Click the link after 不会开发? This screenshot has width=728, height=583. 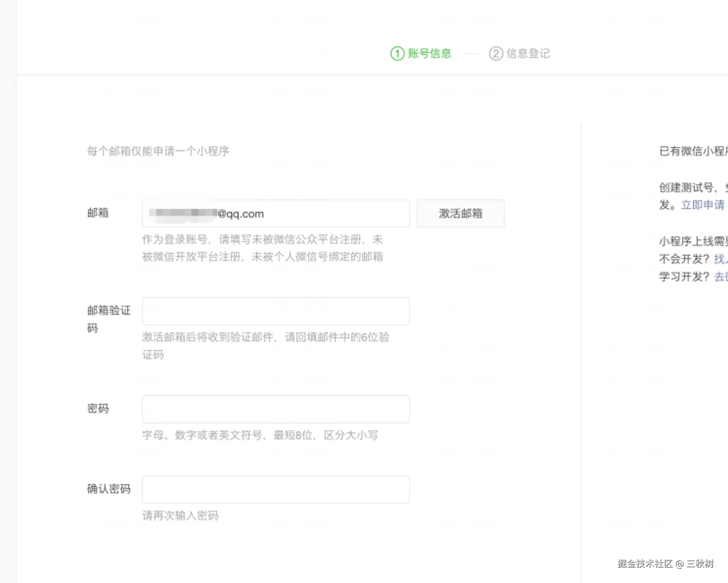720,259
